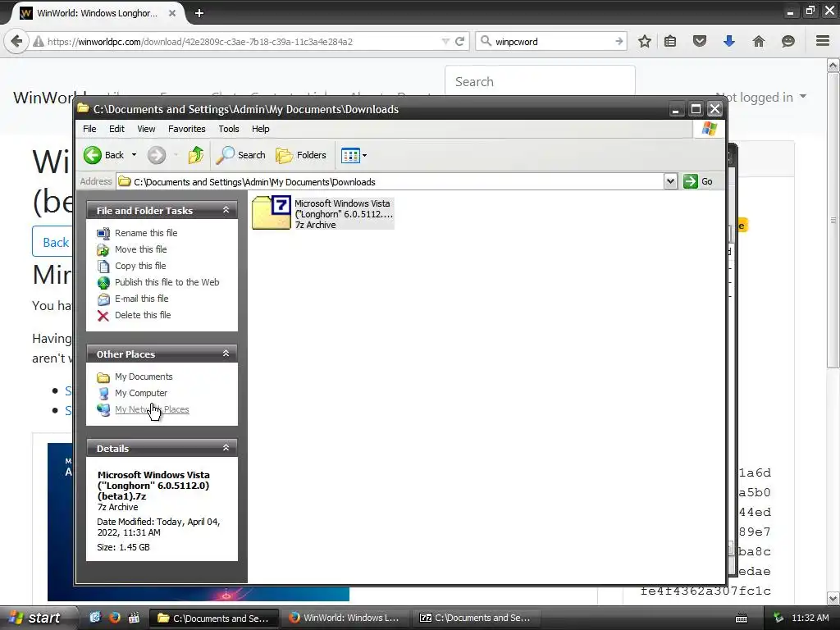The height and width of the screenshot is (630, 840).
Task: Expand the Address bar dropdown
Action: pyautogui.click(x=670, y=181)
